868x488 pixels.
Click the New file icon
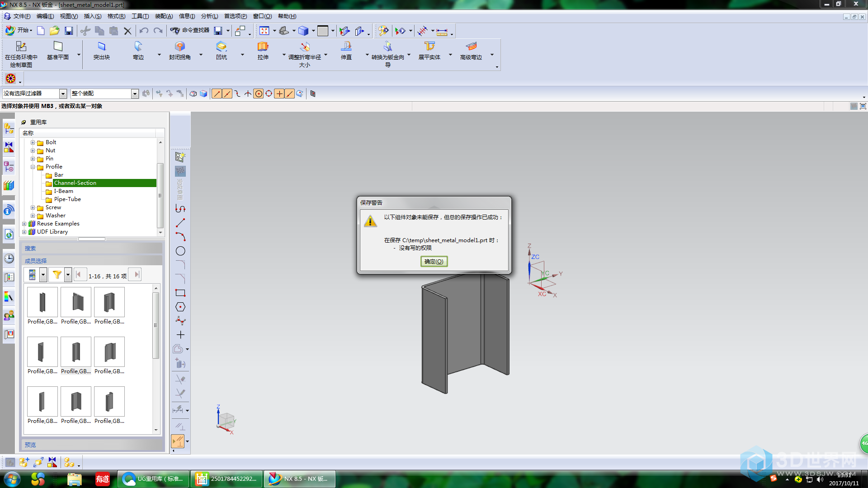coord(41,31)
